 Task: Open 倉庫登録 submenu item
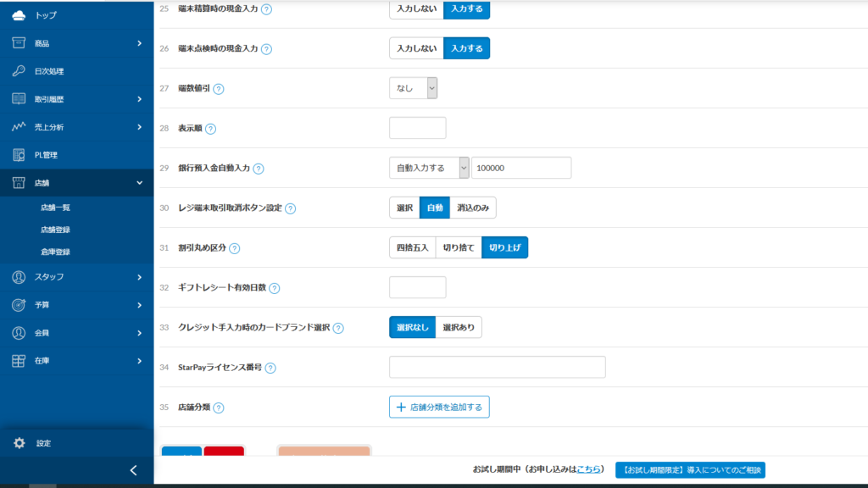pyautogui.click(x=56, y=252)
